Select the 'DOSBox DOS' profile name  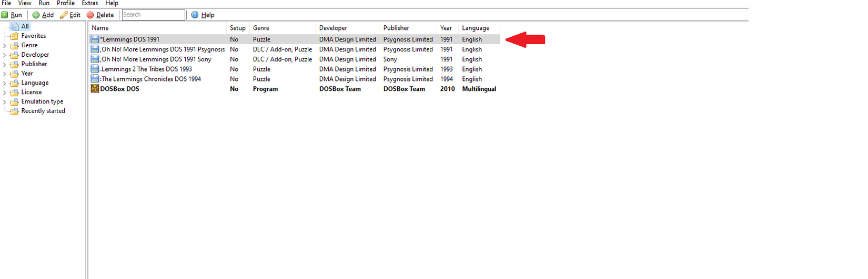[120, 89]
